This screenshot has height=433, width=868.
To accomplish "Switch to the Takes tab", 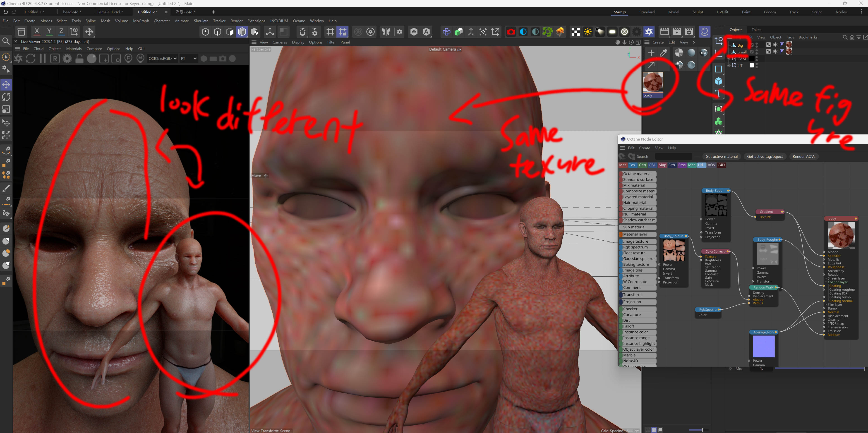I will 756,30.
